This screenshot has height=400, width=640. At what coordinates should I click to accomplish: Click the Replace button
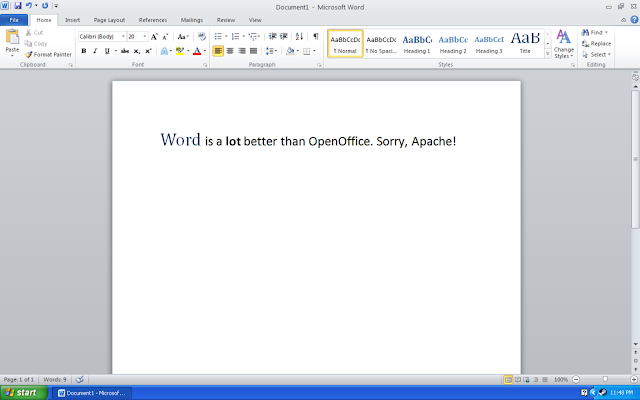(596, 43)
